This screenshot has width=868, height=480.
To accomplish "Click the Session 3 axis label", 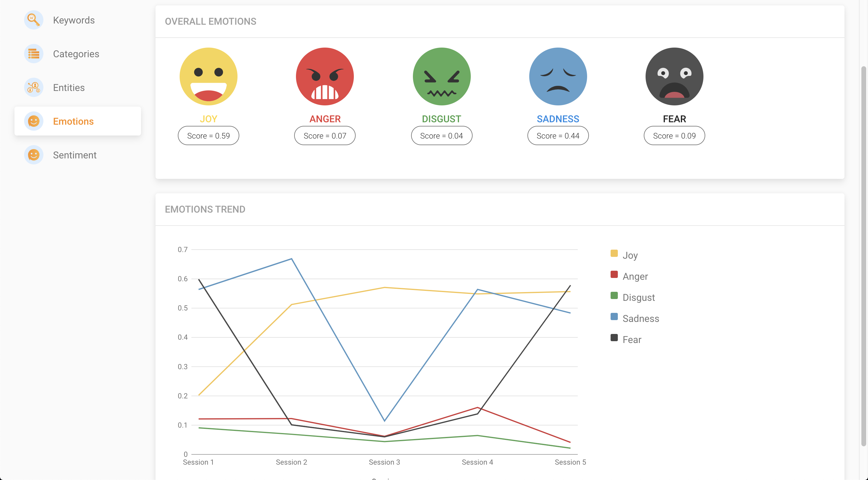I will (x=385, y=462).
